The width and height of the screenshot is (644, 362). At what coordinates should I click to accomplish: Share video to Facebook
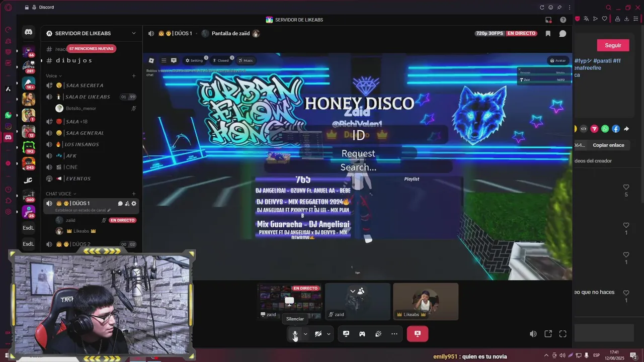(x=616, y=129)
